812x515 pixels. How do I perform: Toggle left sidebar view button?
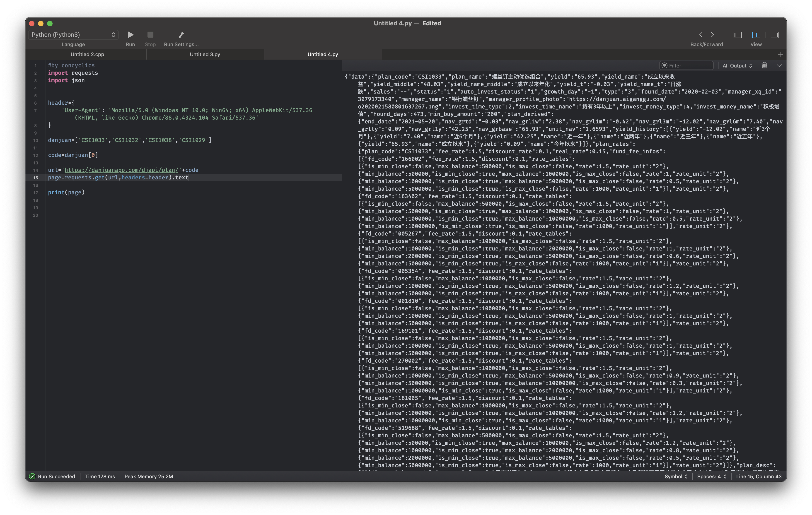coord(737,35)
